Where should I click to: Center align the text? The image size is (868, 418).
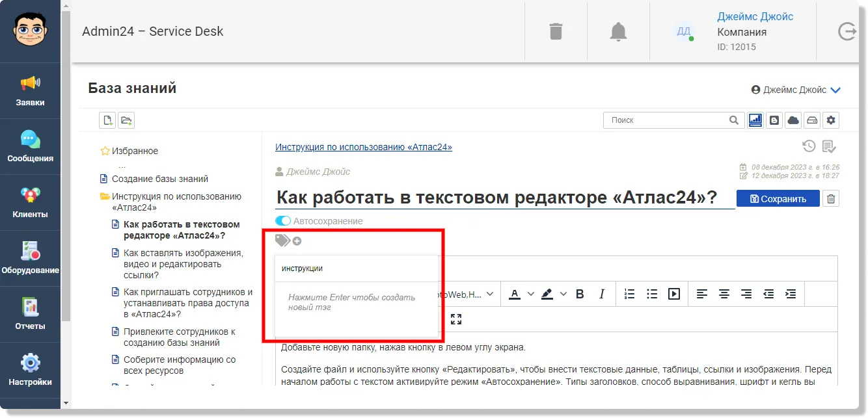(724, 294)
